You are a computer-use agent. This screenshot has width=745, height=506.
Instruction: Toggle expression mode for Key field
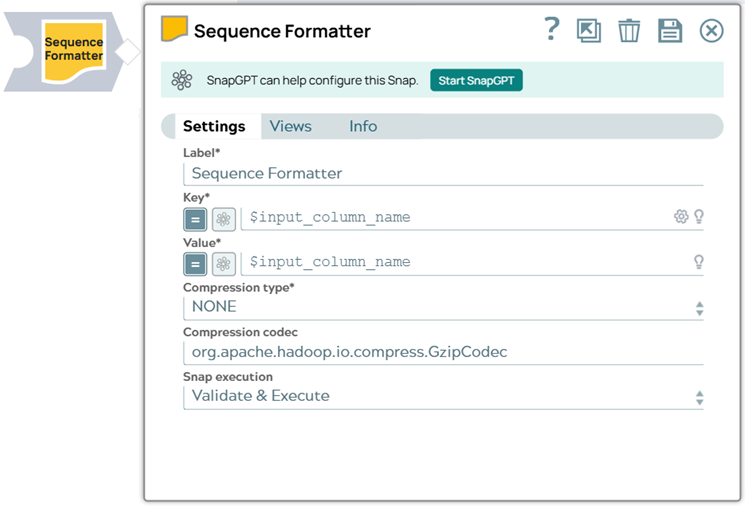pyautogui.click(x=195, y=220)
